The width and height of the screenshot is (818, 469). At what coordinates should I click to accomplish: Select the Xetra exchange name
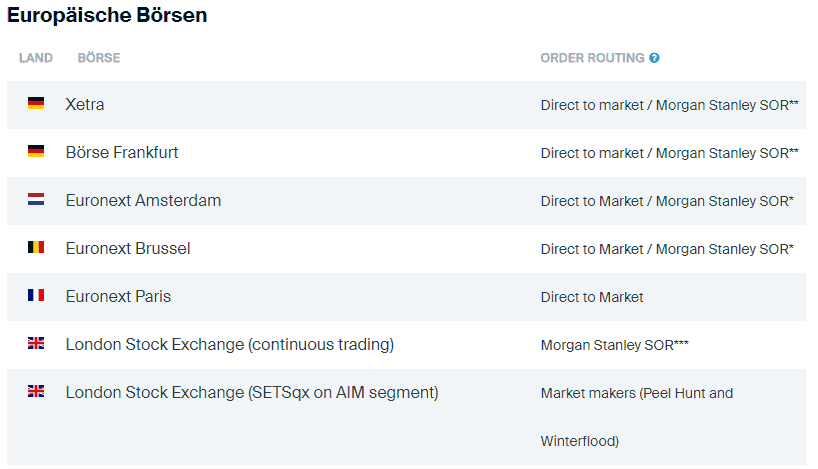tap(85, 104)
